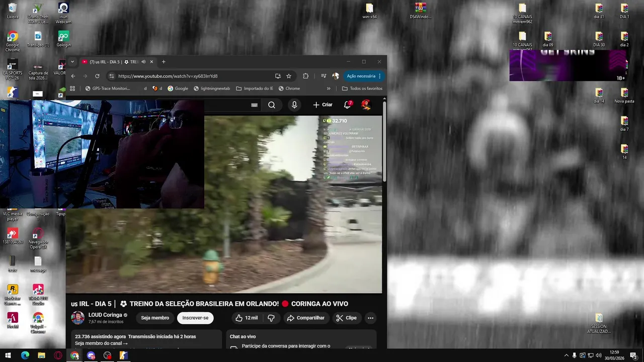The image size is (644, 362).
Task: Click the Inscrever-se button
Action: [x=195, y=318]
